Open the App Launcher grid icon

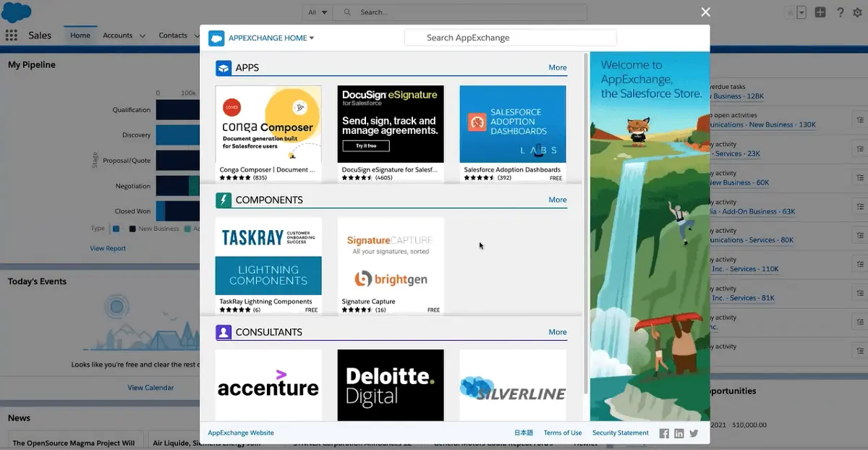(12, 35)
